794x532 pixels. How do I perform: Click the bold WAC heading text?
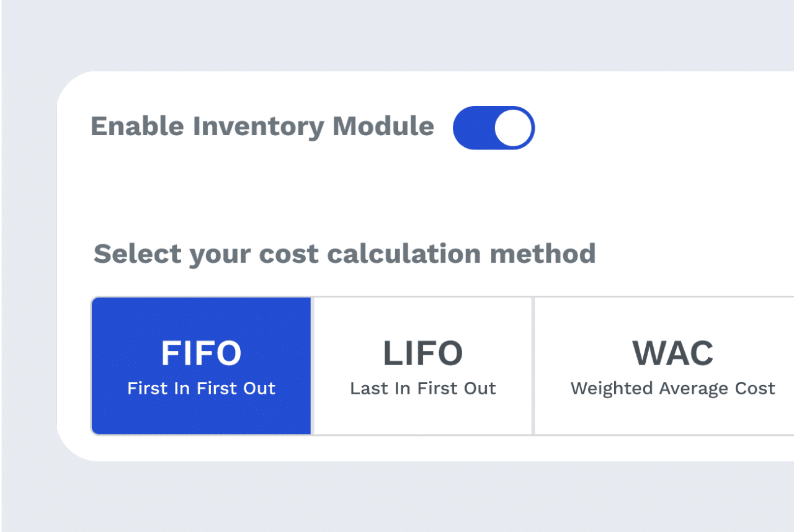[x=673, y=353]
